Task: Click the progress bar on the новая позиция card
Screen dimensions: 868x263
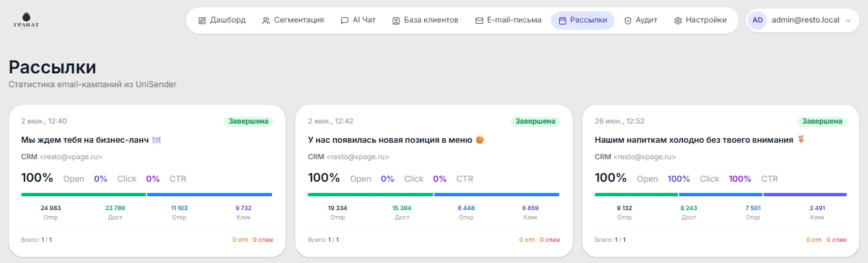Action: click(x=434, y=195)
